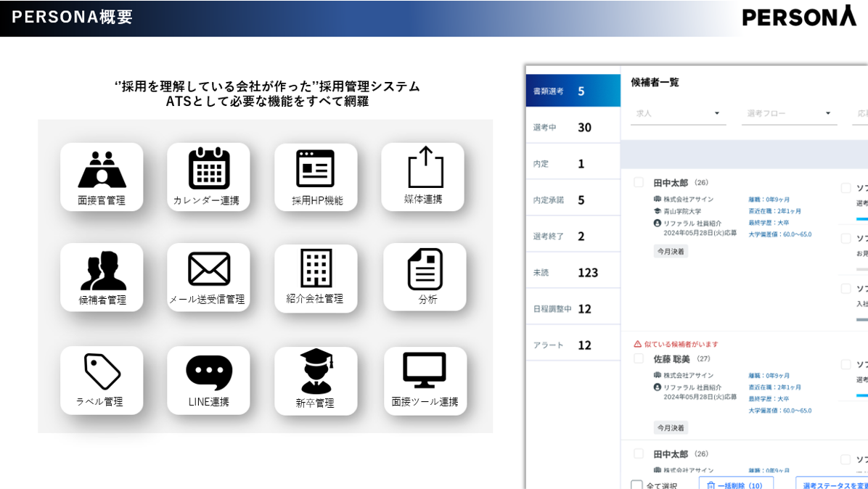Switch to the 書類選考 tab
Screen dimensions: 868x489
pyautogui.click(x=573, y=91)
